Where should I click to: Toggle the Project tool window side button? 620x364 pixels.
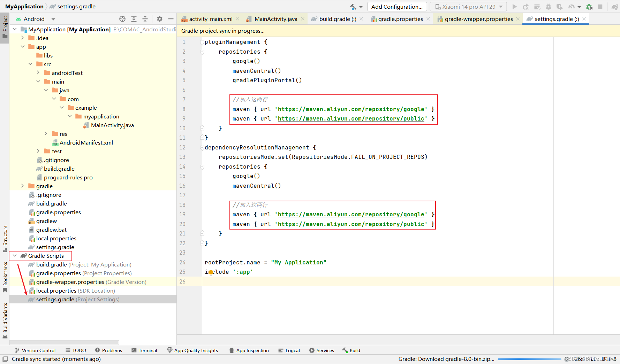[5, 28]
